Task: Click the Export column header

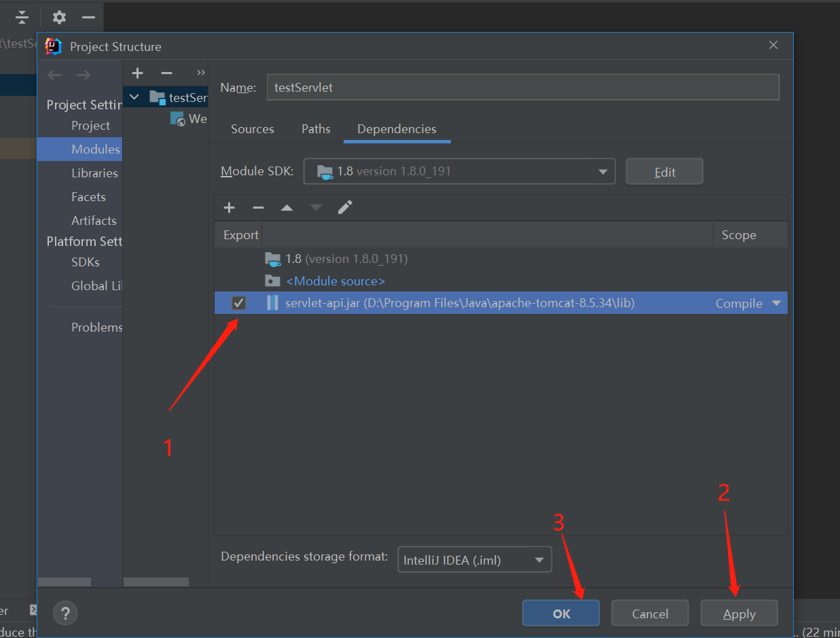Action: (240, 235)
